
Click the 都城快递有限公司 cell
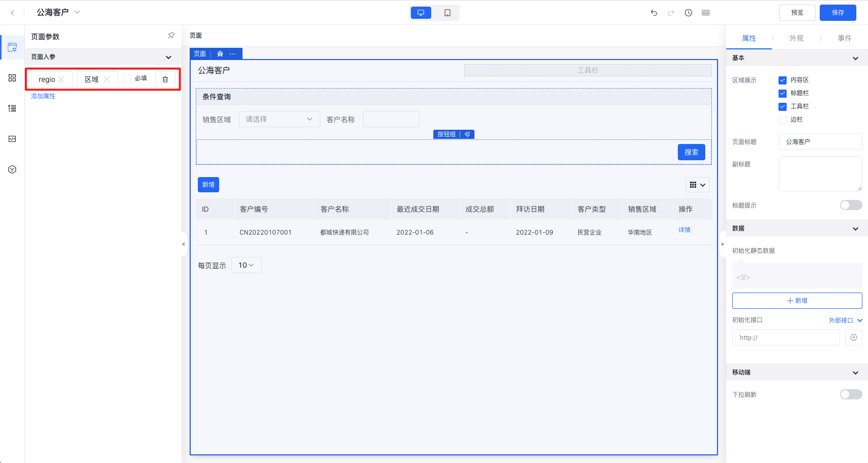[x=345, y=233]
